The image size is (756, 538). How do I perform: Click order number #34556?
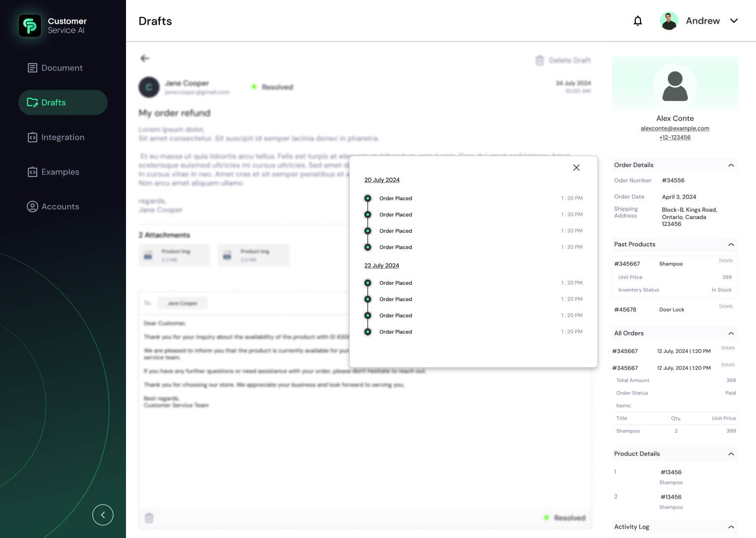pos(673,180)
